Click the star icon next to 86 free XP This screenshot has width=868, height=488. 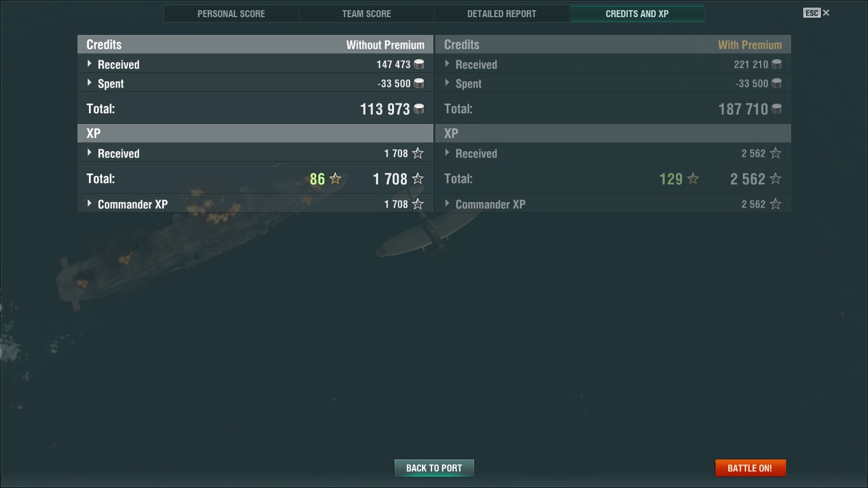pyautogui.click(x=335, y=179)
